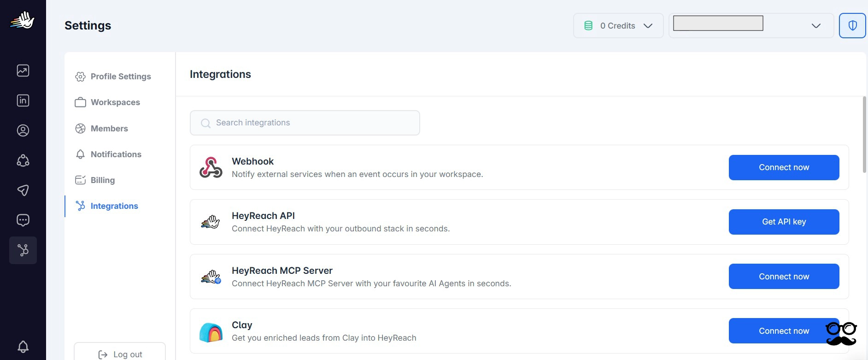The height and width of the screenshot is (360, 868).
Task: Open Workspaces menu item
Action: click(107, 102)
